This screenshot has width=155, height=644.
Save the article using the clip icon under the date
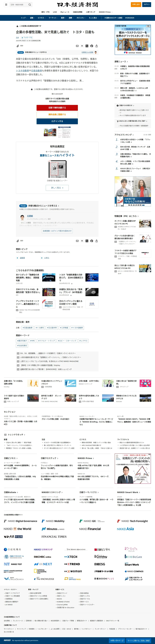click(x=18, y=46)
